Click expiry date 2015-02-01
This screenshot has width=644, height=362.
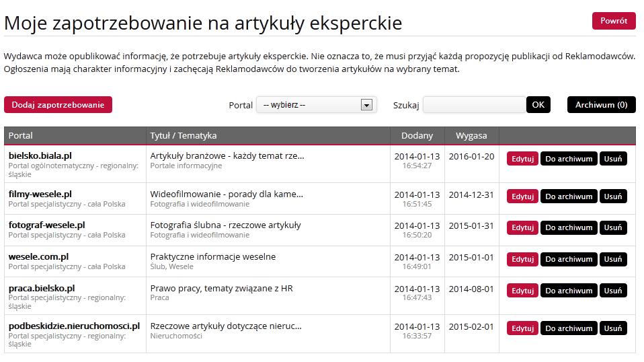[471, 327]
